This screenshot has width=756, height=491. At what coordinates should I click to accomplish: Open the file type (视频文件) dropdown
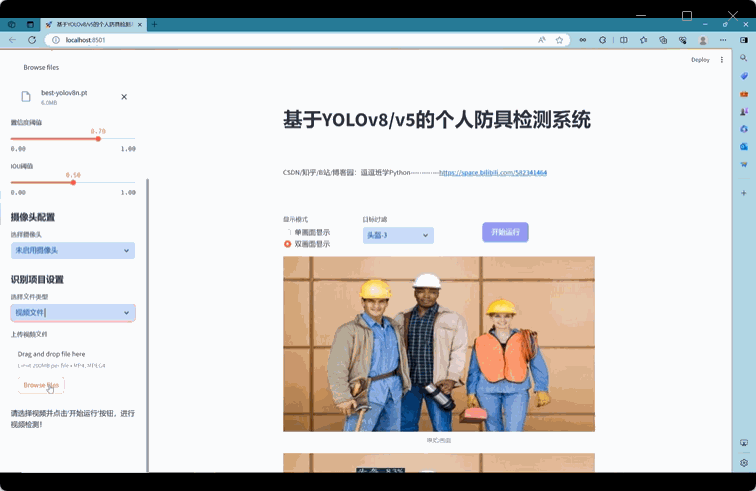tap(73, 313)
